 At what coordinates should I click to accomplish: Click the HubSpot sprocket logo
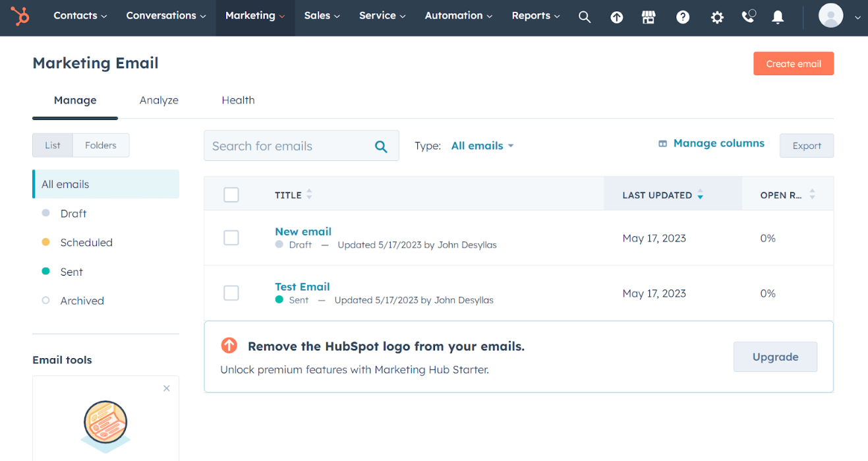coord(20,16)
